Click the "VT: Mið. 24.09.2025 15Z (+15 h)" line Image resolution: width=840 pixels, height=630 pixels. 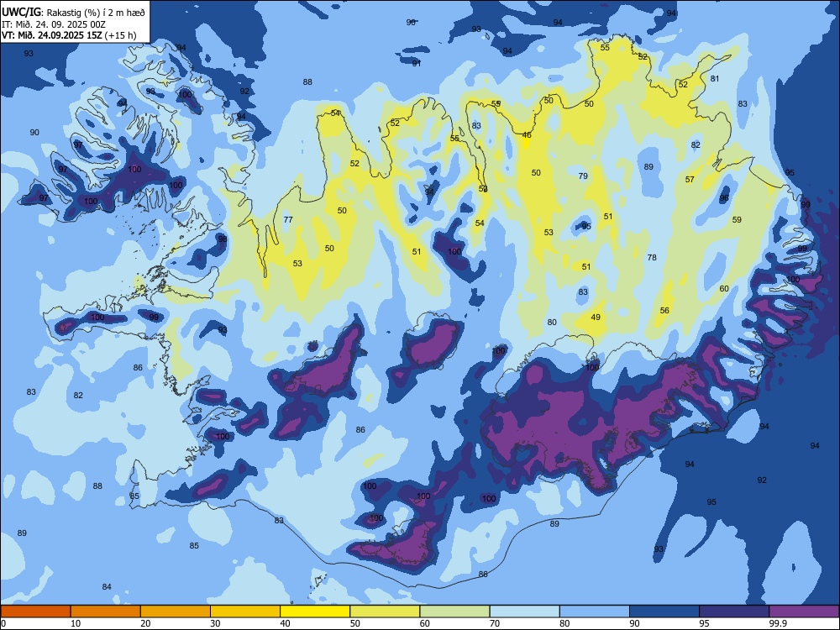pos(69,35)
